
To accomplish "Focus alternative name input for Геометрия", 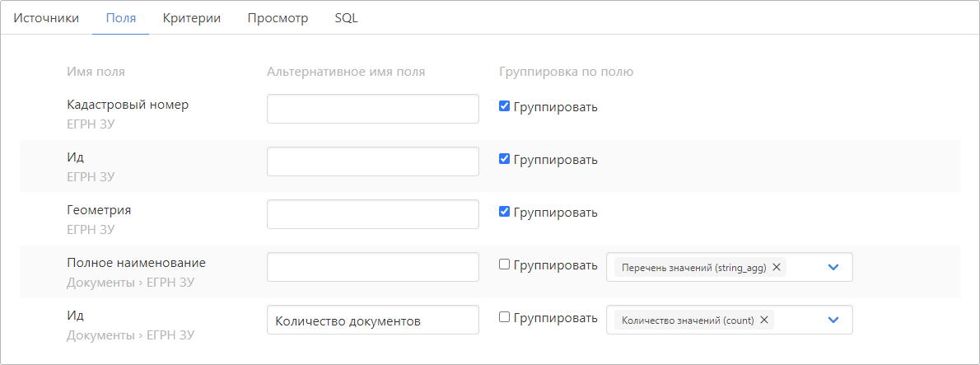I will pyautogui.click(x=373, y=214).
